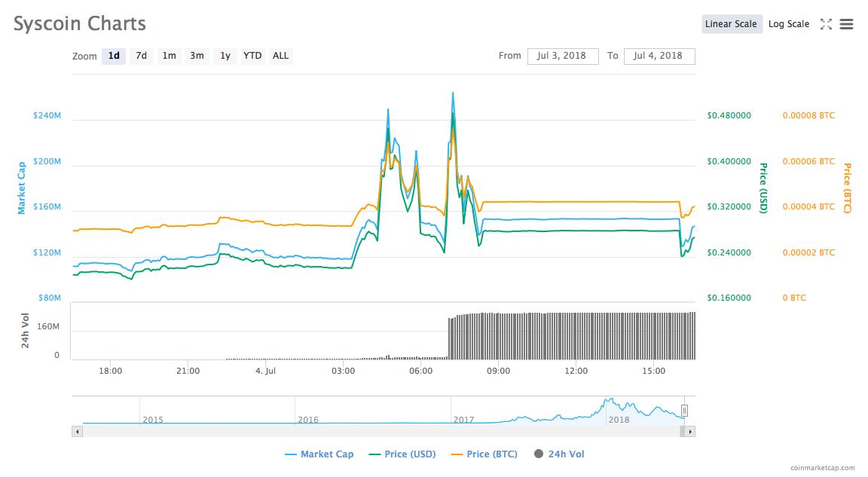Click the 0.00006 BTC axis label

(x=808, y=161)
